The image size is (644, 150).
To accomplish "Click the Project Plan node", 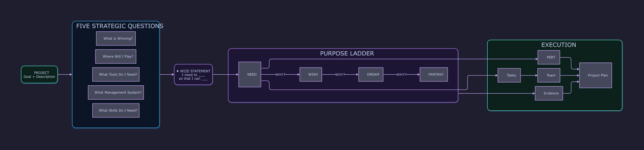I will tap(596, 75).
